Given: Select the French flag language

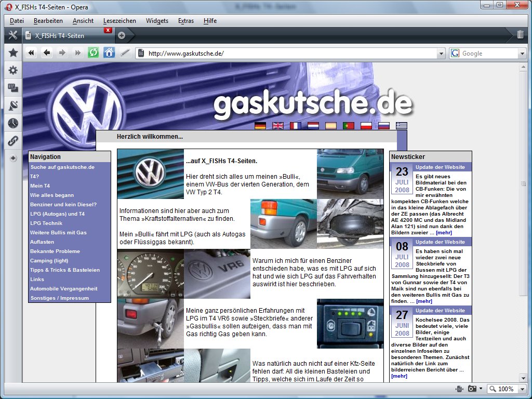Looking at the screenshot, I should point(296,126).
